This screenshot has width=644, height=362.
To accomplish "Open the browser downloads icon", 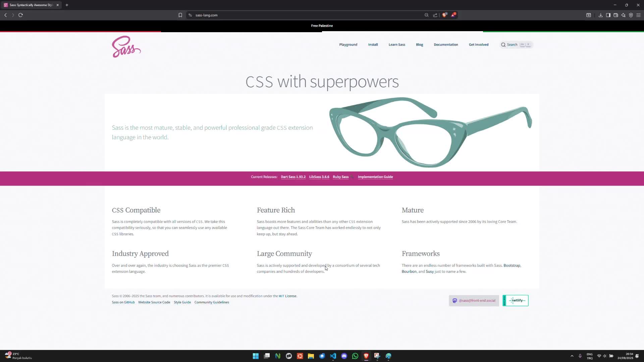I will [600, 15].
